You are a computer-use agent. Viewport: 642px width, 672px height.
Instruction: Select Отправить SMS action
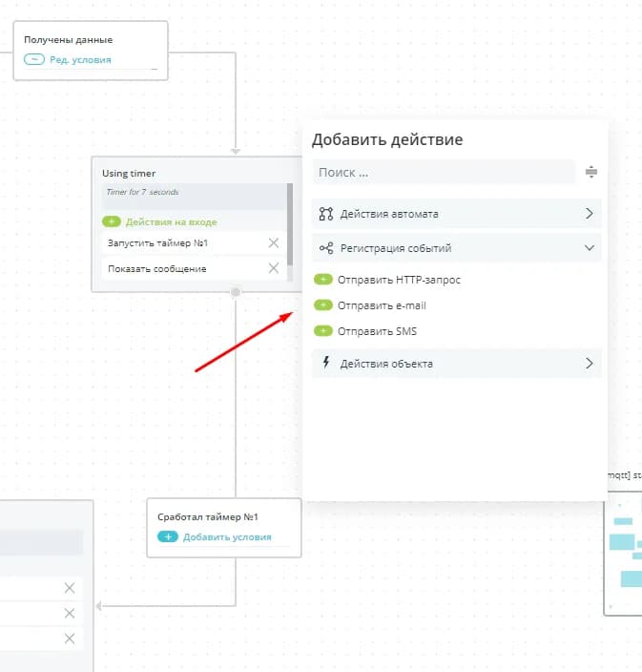tap(377, 332)
